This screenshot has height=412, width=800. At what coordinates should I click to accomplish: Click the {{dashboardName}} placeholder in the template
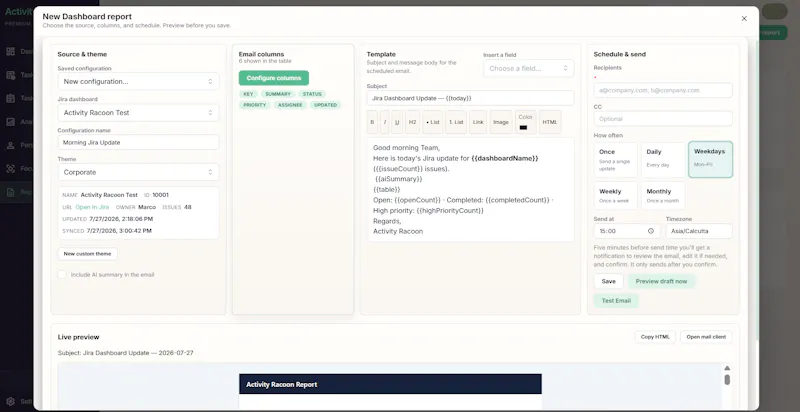click(505, 159)
